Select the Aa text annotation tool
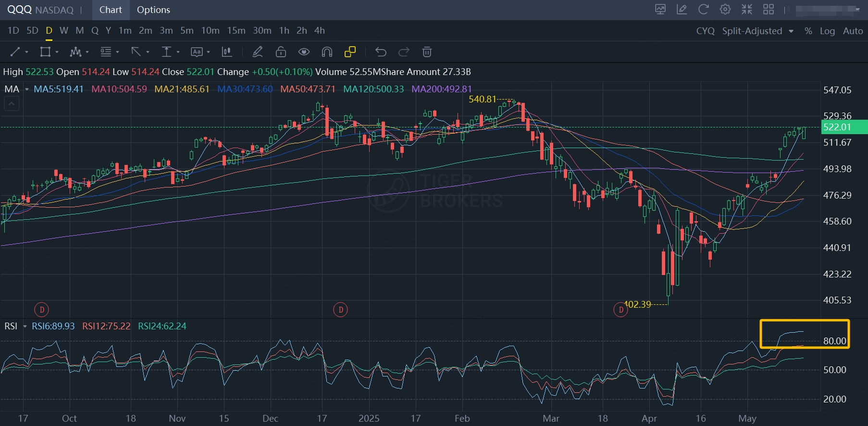 click(x=197, y=52)
